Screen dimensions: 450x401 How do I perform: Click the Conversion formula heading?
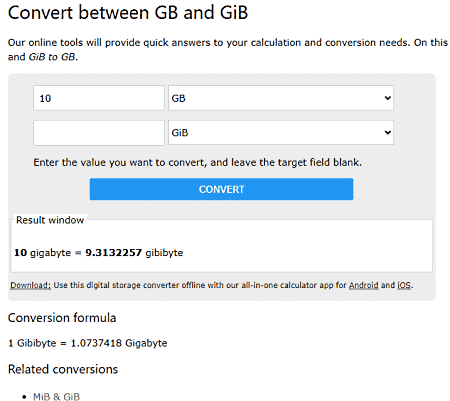(x=62, y=318)
